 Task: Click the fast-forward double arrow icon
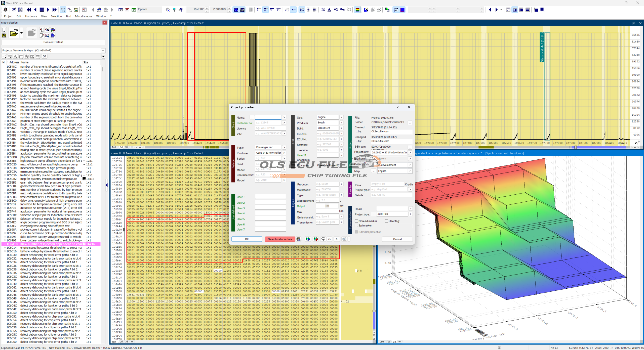pos(55,10)
